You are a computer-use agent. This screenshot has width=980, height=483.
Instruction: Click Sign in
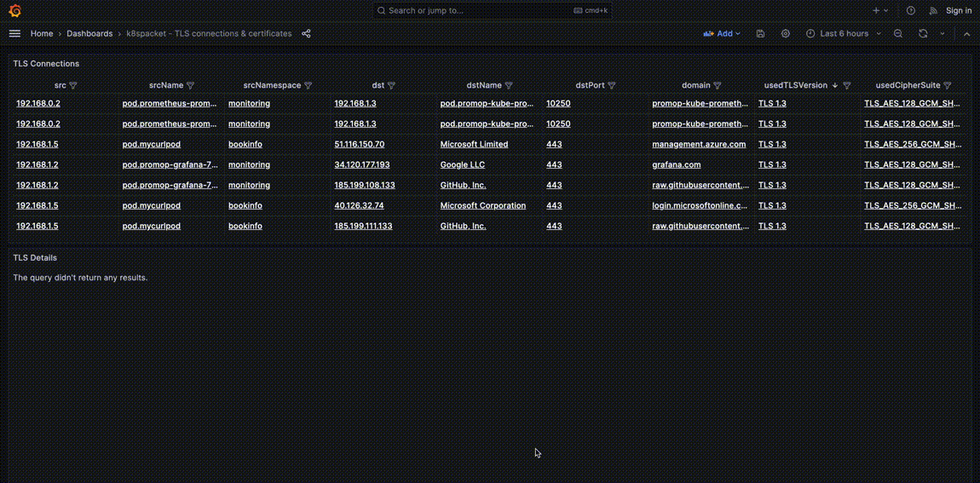[959, 10]
